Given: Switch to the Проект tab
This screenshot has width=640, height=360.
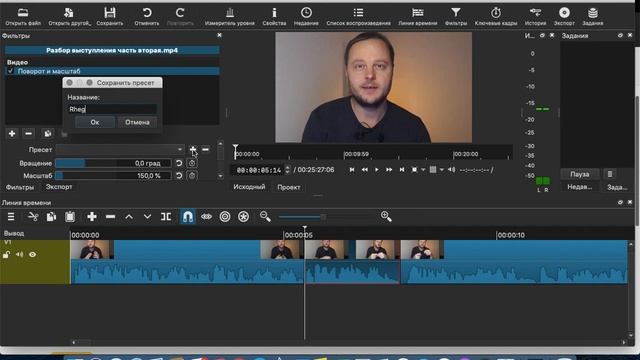Looking at the screenshot, I should click(289, 187).
